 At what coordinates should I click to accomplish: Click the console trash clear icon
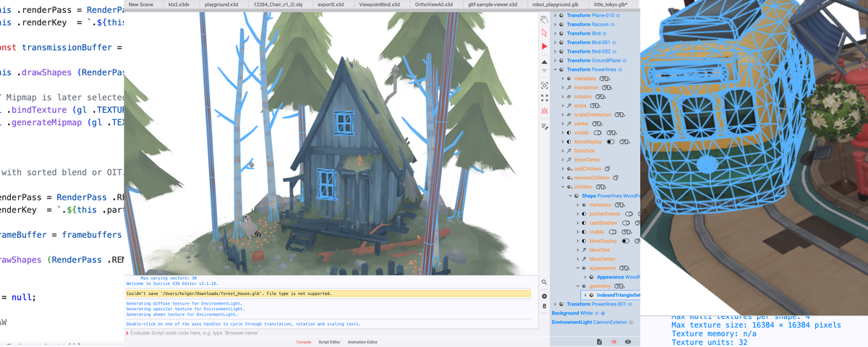(544, 306)
